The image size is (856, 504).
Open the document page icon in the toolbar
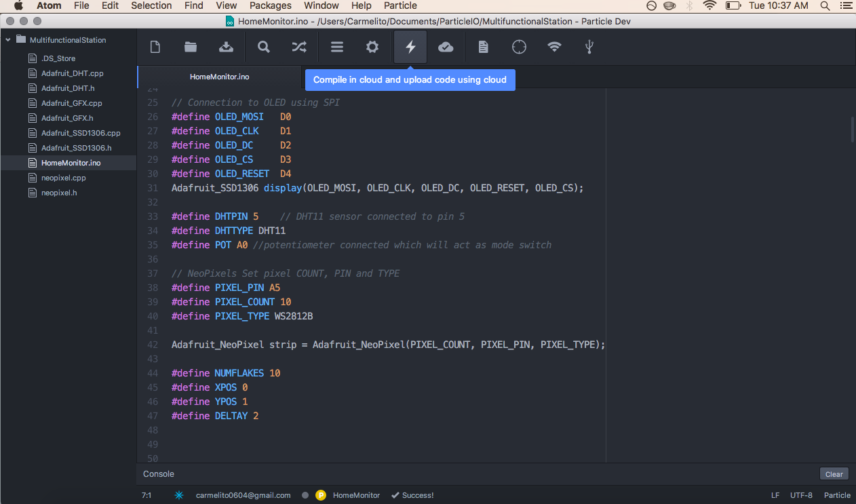click(483, 47)
